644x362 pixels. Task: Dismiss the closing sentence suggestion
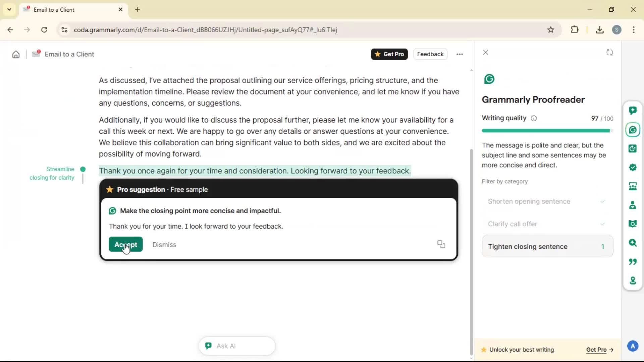(164, 245)
